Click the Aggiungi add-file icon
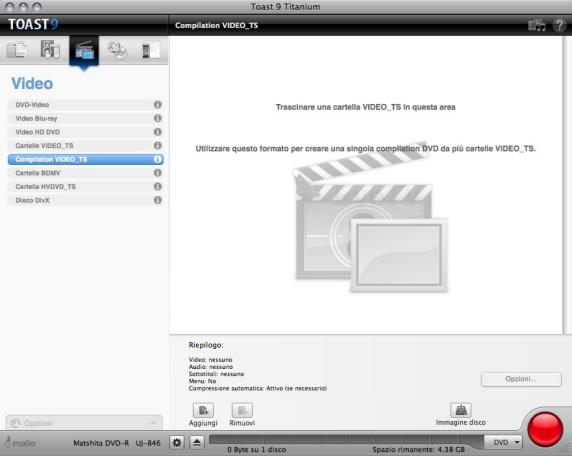The height and width of the screenshot is (456, 572). point(203,410)
